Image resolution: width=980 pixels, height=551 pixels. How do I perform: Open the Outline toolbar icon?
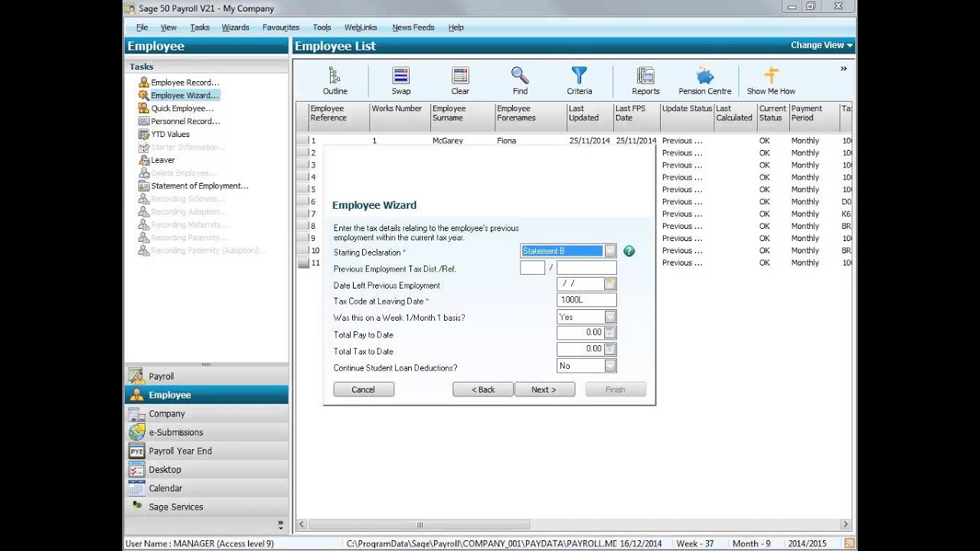pos(335,80)
